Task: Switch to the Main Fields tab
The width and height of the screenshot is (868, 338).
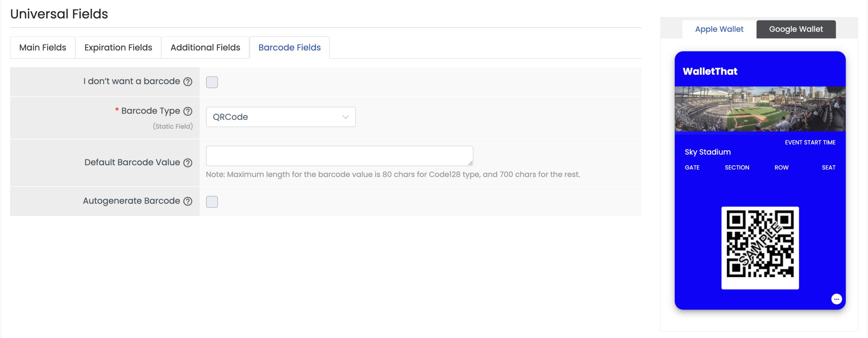Action: 43,47
